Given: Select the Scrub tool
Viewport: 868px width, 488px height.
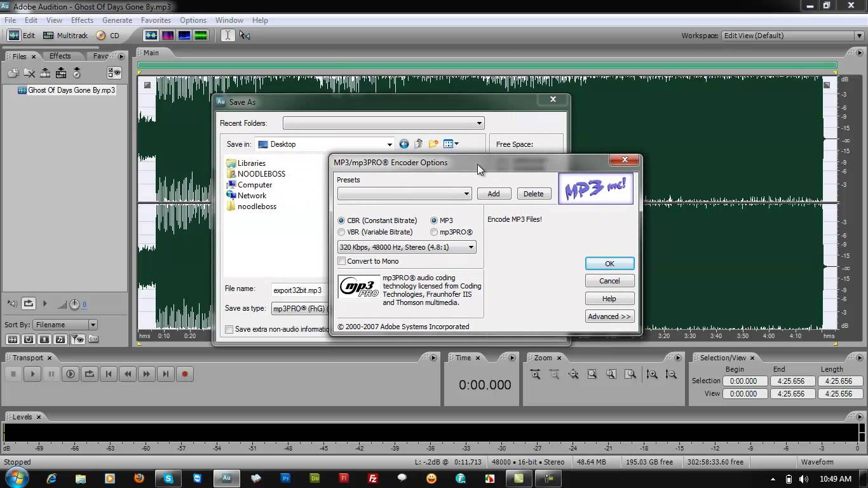Looking at the screenshot, I should pos(245,36).
